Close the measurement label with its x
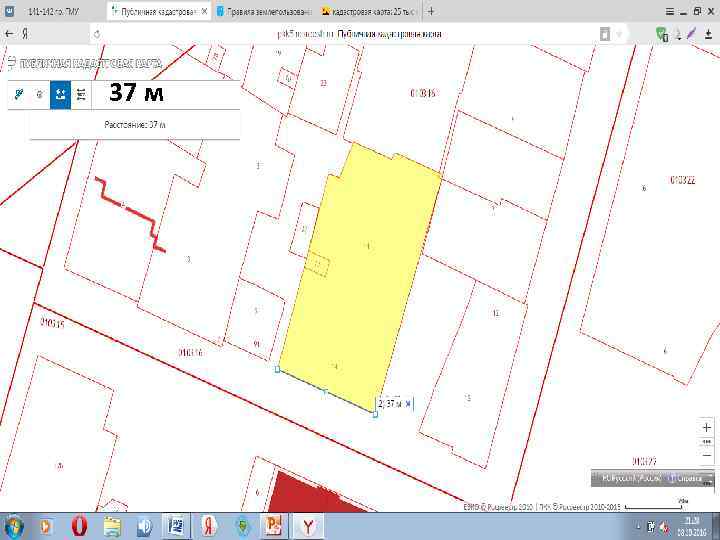This screenshot has width=720, height=540. pyautogui.click(x=408, y=404)
